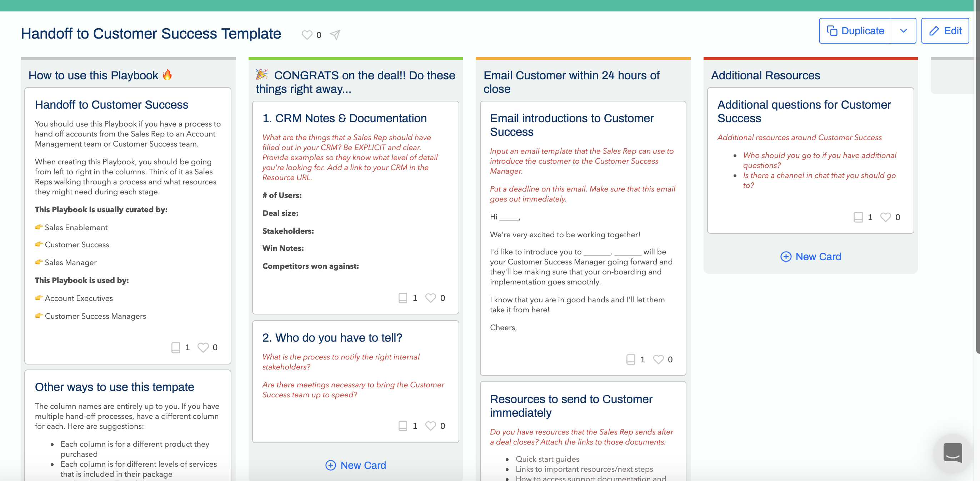Image resolution: width=980 pixels, height=481 pixels.
Task: Click 'Who should you go to' bullet
Action: (x=820, y=160)
